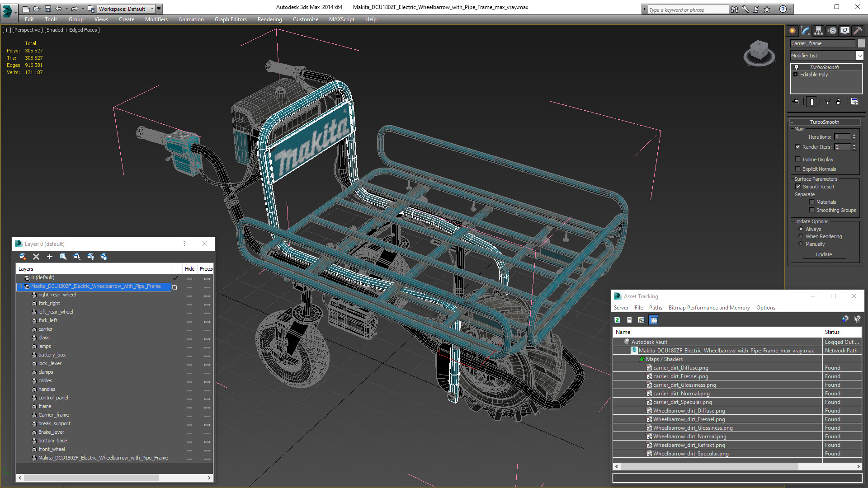Select Manually update radio button
Image resolution: width=868 pixels, height=488 pixels.
801,244
